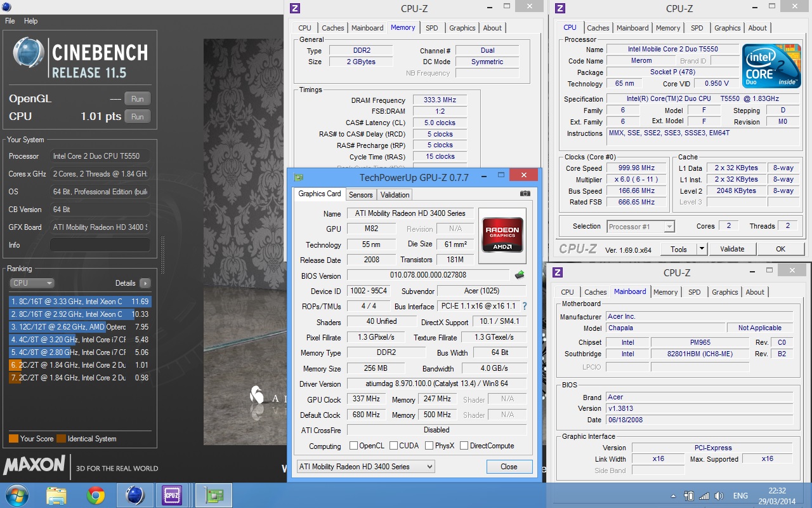Open Caches tab in processor CPU-Z window

[x=598, y=28]
